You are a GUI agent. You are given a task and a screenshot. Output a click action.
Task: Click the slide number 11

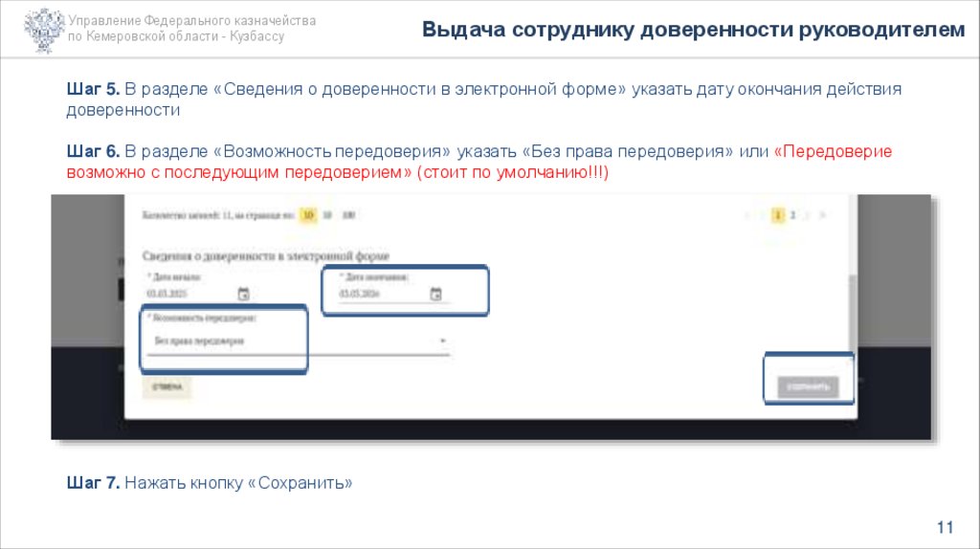tap(945, 528)
